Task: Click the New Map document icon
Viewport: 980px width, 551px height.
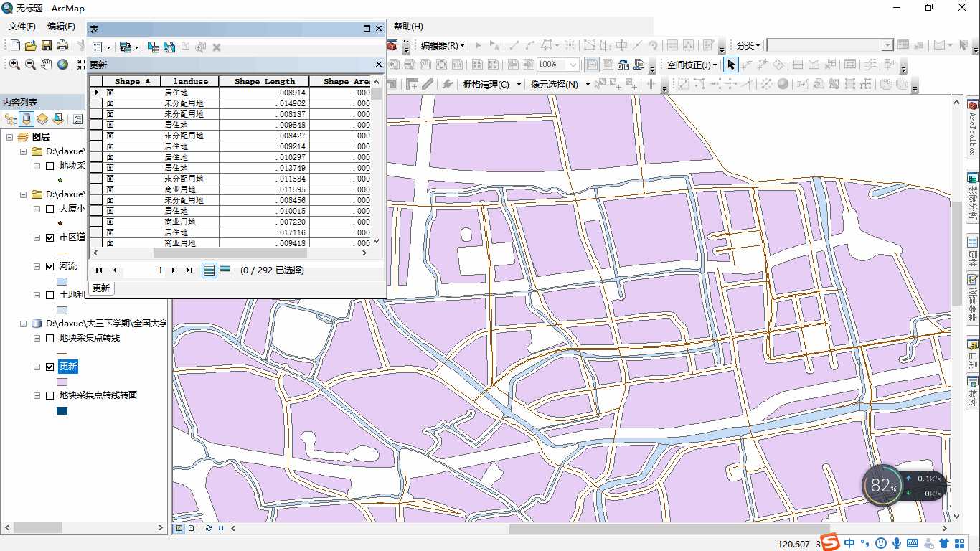Action: click(x=14, y=46)
